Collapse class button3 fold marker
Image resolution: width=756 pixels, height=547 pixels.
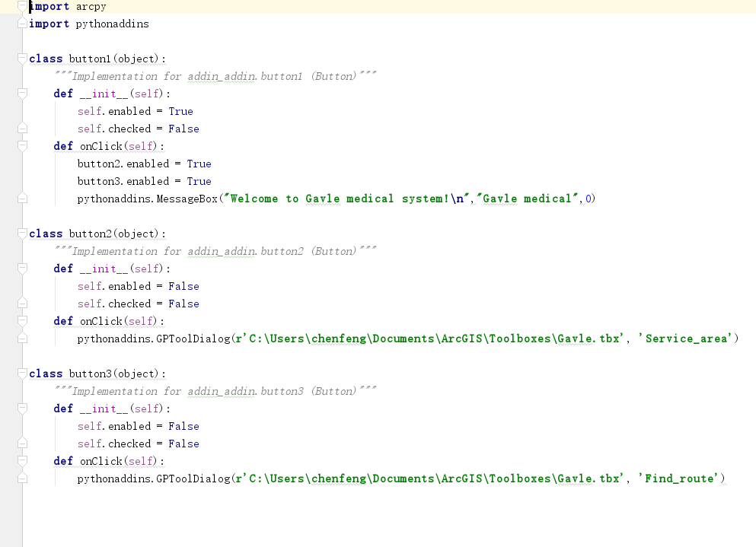click(x=22, y=374)
